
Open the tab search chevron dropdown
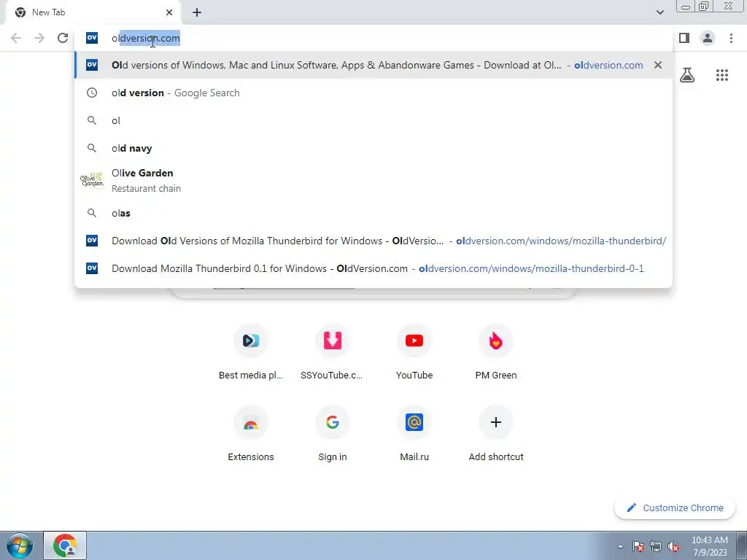pos(659,12)
